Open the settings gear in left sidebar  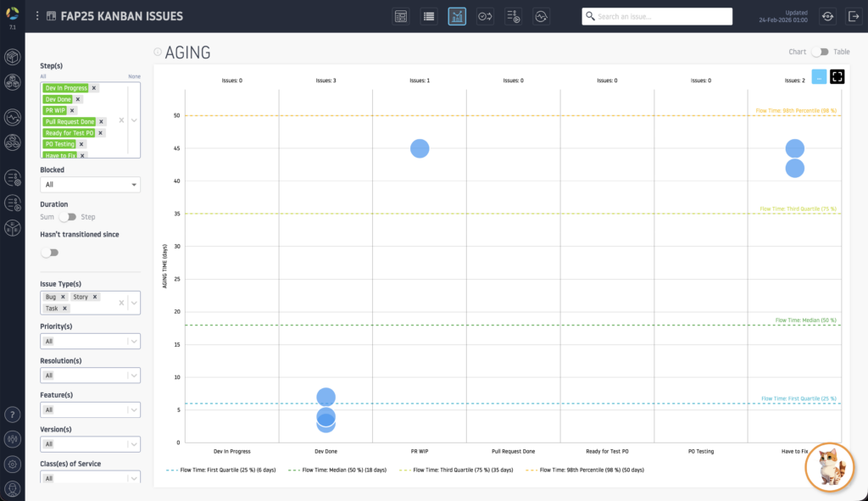[13, 464]
